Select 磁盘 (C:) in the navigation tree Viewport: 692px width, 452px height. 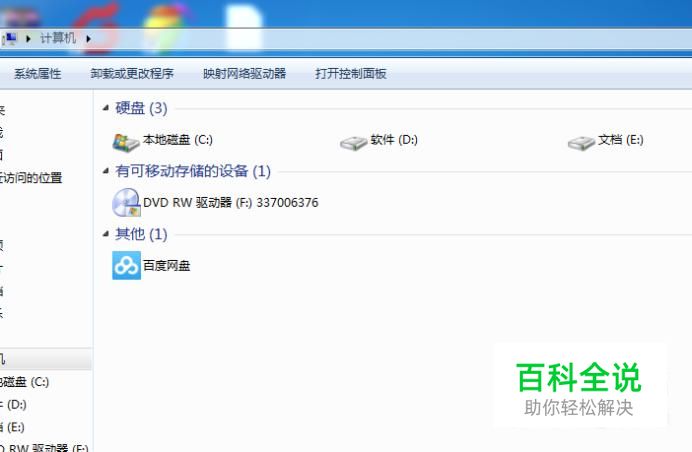pos(24,382)
